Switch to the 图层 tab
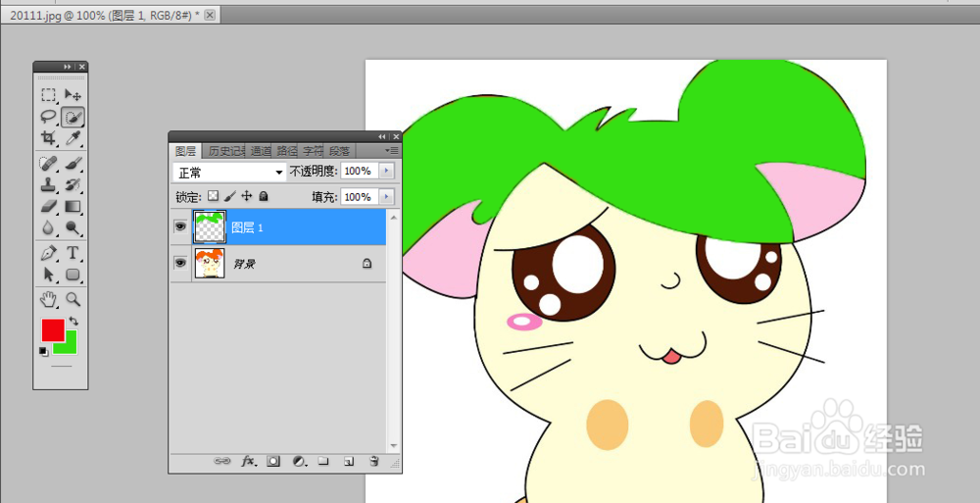Screen dimensions: 980x503 [185, 151]
